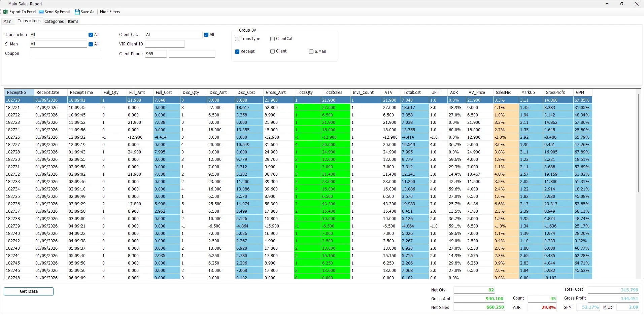The height and width of the screenshot is (316, 644).
Task: Uncheck the Receipt group-by checkbox
Action: point(237,51)
